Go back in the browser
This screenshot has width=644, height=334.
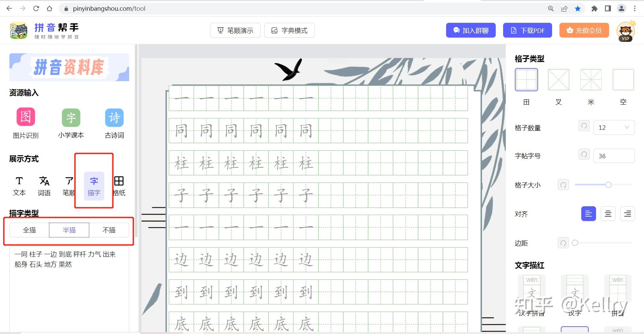(9, 8)
